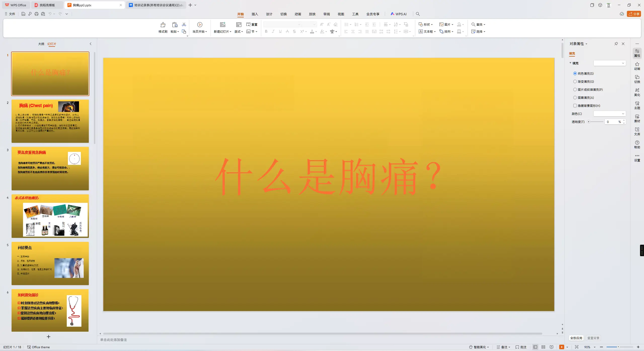Viewport: 644px width, 351px height.
Task: Expand the Shapes (形状) dropdown
Action: pos(426,24)
